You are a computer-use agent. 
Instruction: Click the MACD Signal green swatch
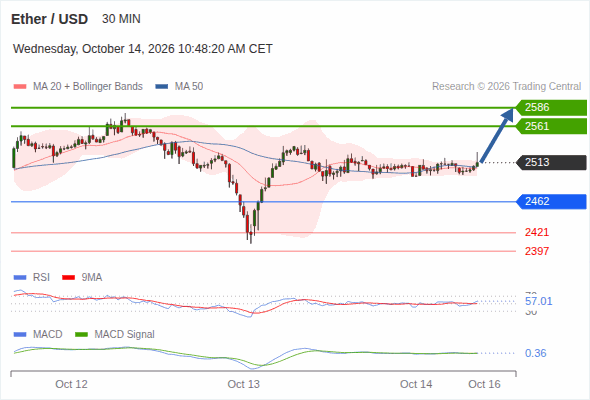click(x=82, y=335)
